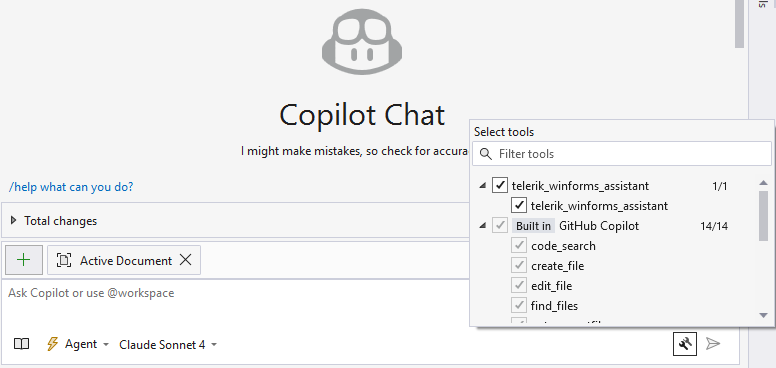The width and height of the screenshot is (776, 368).
Task: Select the create_file tool label
Action: (557, 266)
